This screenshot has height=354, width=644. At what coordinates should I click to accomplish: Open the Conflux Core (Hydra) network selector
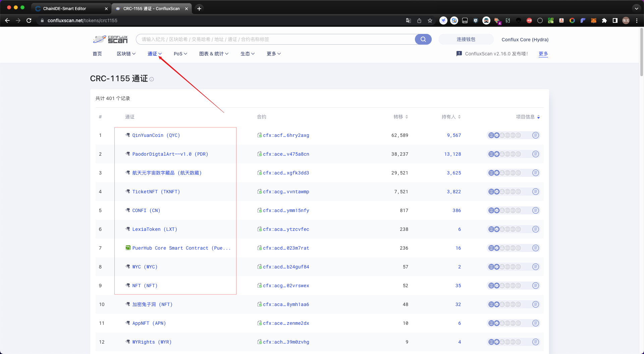coord(525,40)
